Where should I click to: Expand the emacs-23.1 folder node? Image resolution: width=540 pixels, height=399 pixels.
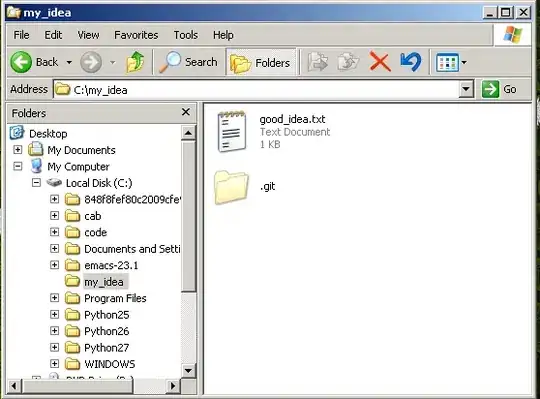point(54,265)
